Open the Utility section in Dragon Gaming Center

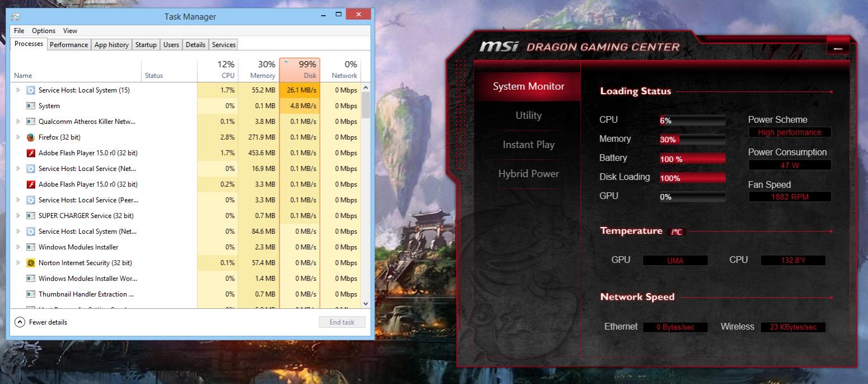click(x=529, y=115)
